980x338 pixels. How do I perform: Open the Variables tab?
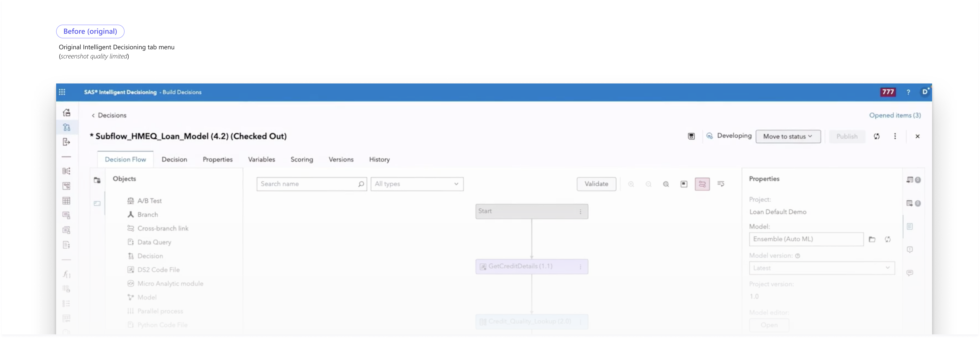coord(261,159)
